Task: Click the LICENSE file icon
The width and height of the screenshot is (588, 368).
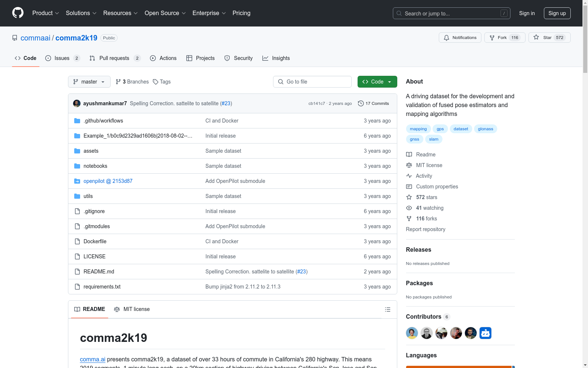Action: click(x=77, y=256)
